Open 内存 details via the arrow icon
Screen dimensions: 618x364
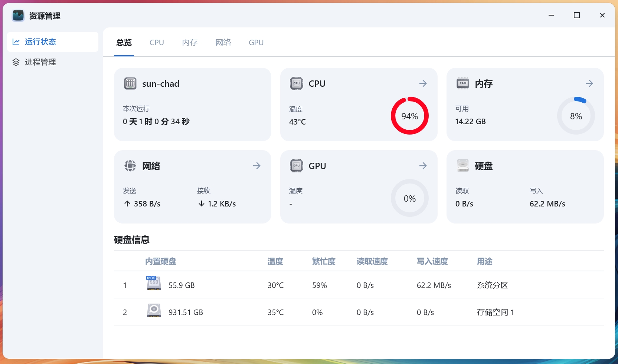point(589,83)
